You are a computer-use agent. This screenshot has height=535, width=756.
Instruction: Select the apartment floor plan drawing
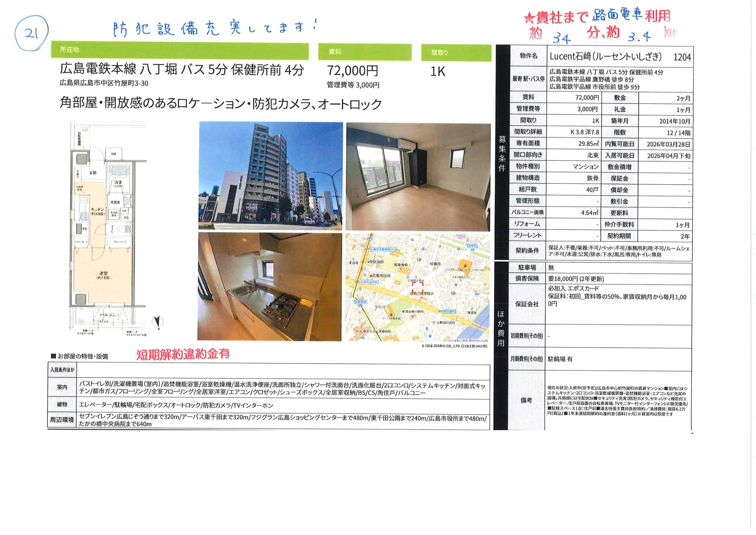click(x=108, y=228)
